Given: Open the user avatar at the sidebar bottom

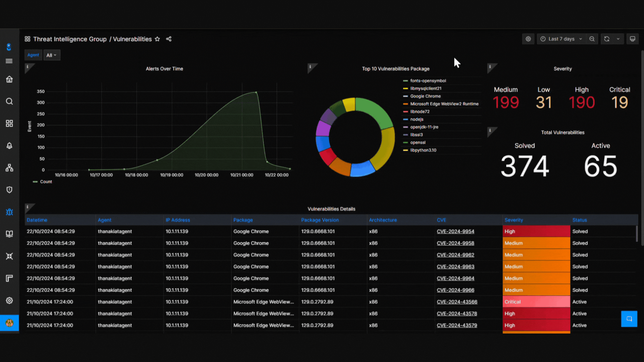Looking at the screenshot, I should click(9, 323).
